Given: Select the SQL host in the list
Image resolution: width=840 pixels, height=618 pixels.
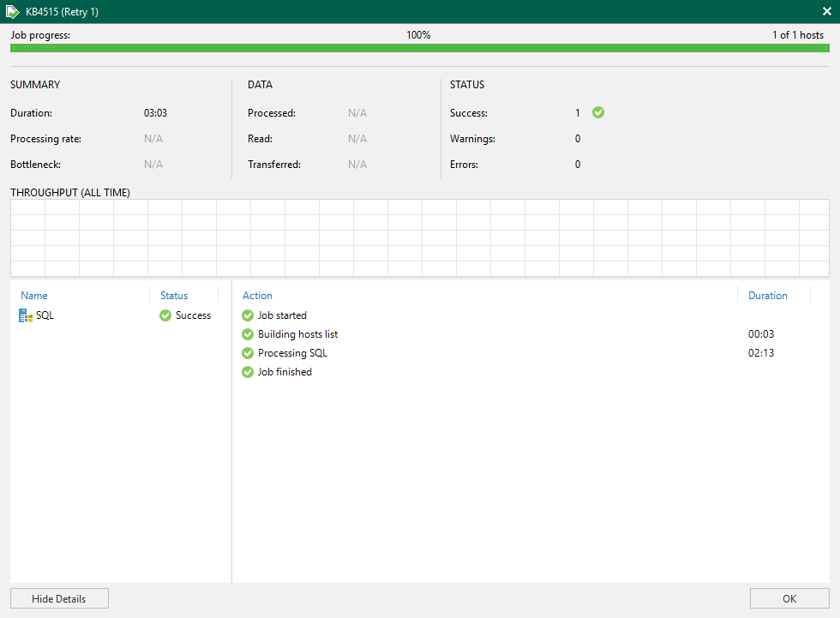Looking at the screenshot, I should coord(45,315).
